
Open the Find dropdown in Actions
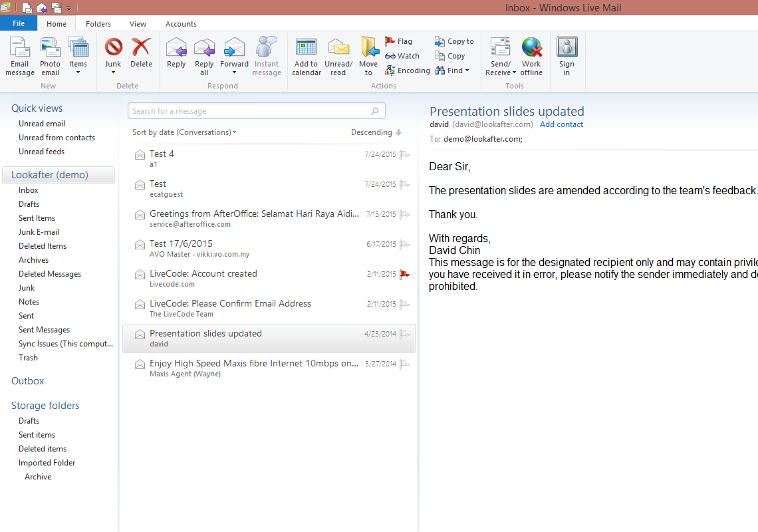pyautogui.click(x=452, y=70)
